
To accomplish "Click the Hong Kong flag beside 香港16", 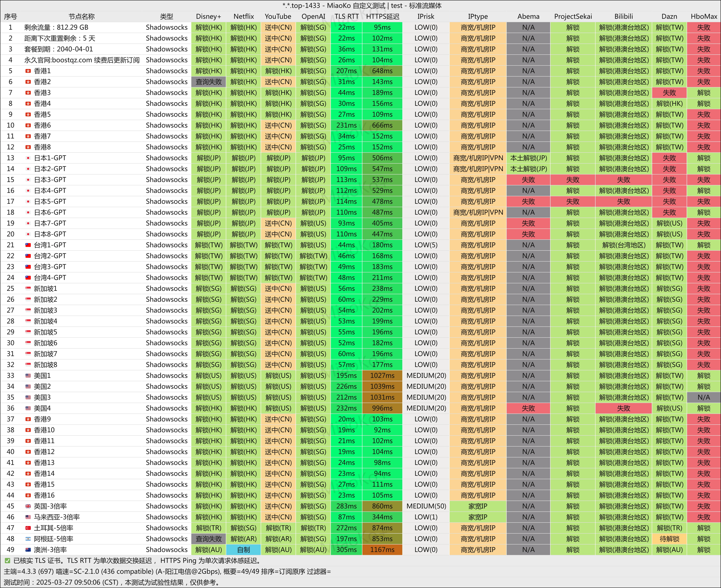I will pos(28,495).
